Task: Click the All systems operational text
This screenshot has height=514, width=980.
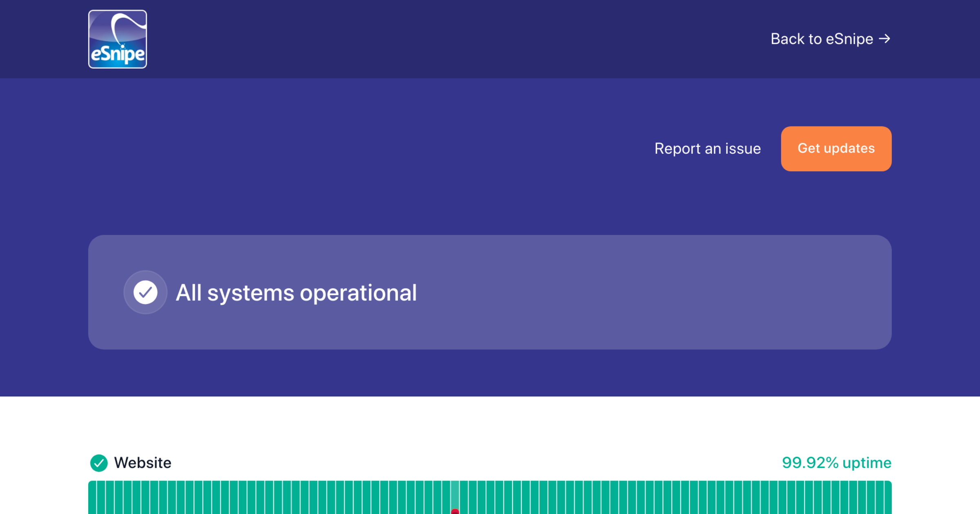Action: pos(296,292)
